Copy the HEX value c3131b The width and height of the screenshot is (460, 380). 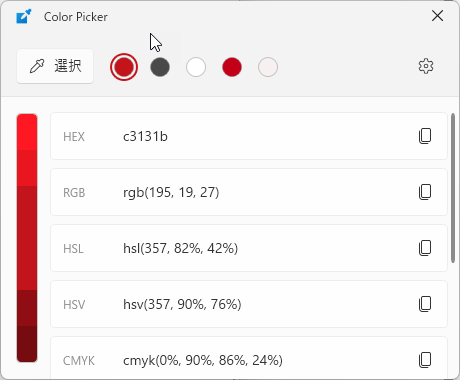click(x=425, y=136)
